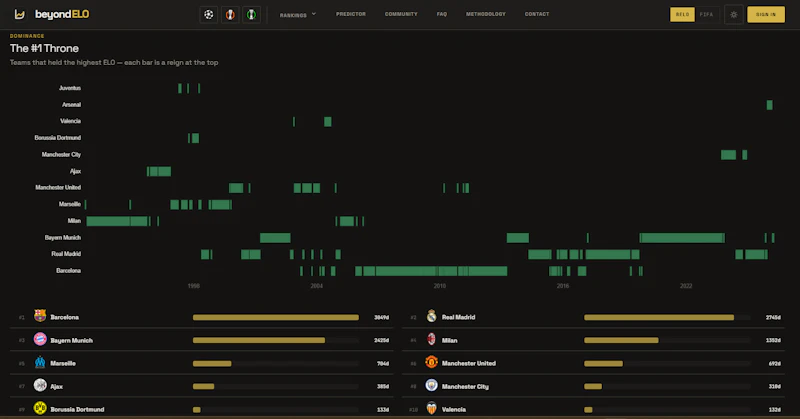Switch rating mode to FIFA
The width and height of the screenshot is (800, 419).
(707, 14)
